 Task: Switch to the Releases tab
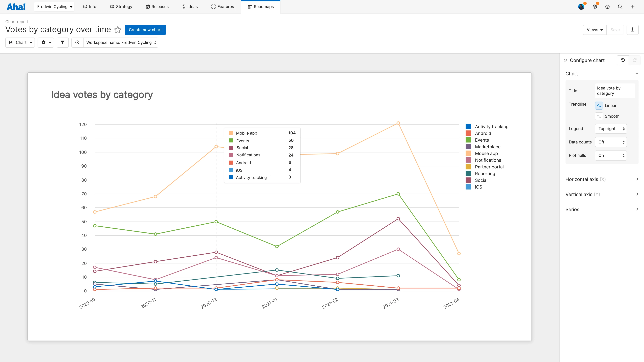[x=157, y=7]
